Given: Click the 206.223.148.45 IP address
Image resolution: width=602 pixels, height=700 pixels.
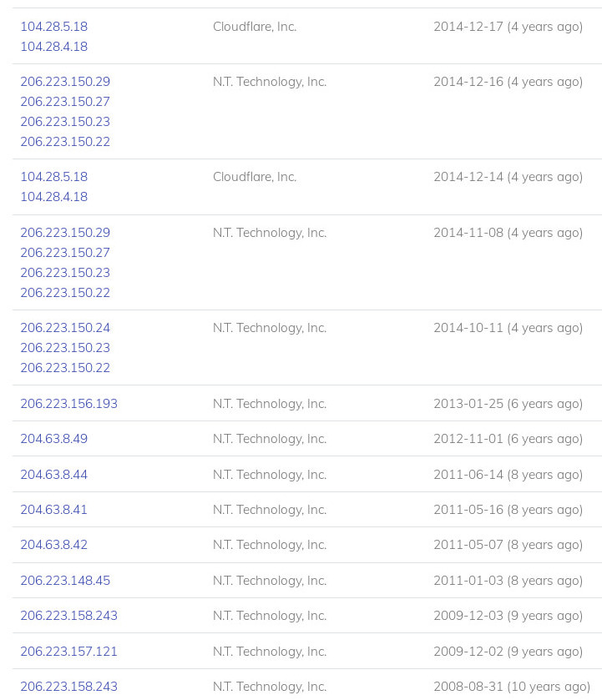Looking at the screenshot, I should tap(65, 581).
